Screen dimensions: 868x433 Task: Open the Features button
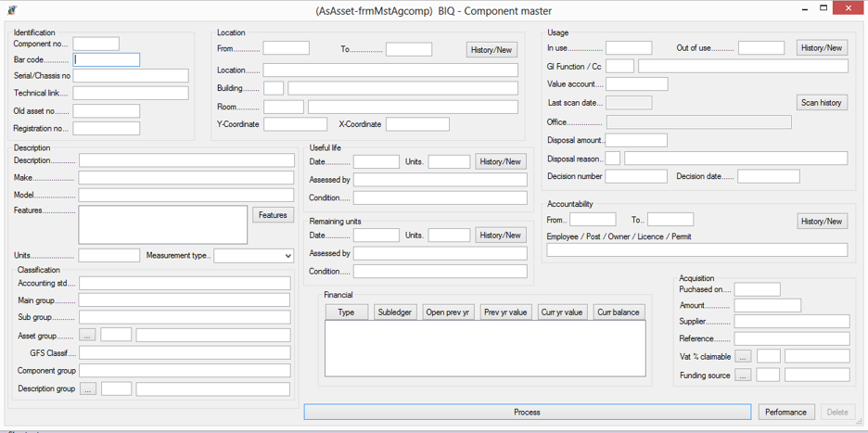point(273,215)
